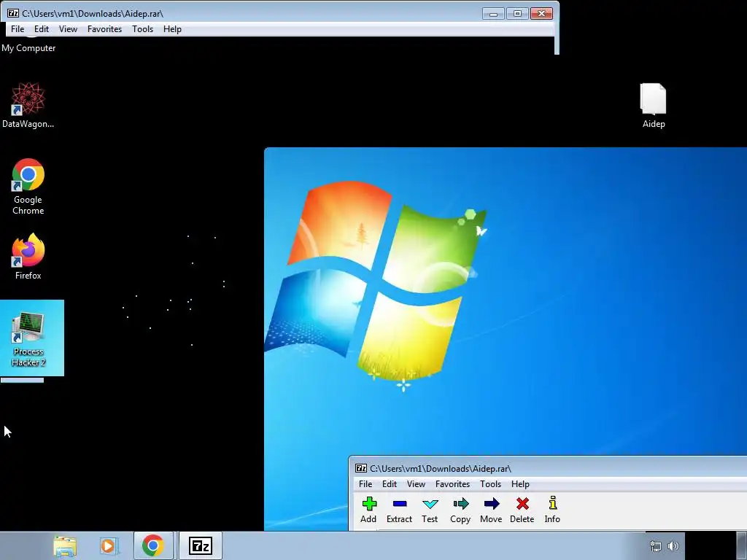Open View menu in the top 7-Zip window
The width and height of the screenshot is (747, 560).
click(x=68, y=29)
